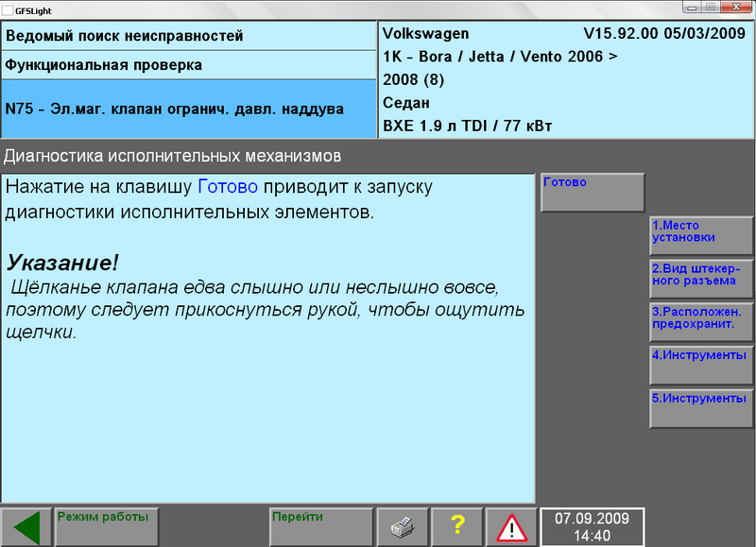This screenshot has width=756, height=547.
Task: Open help with yellow question mark
Action: pyautogui.click(x=457, y=527)
